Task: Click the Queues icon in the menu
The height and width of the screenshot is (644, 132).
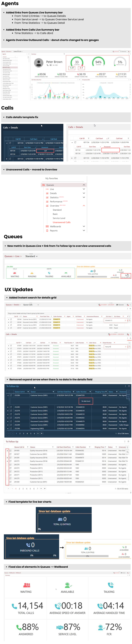Action: (x=43, y=185)
